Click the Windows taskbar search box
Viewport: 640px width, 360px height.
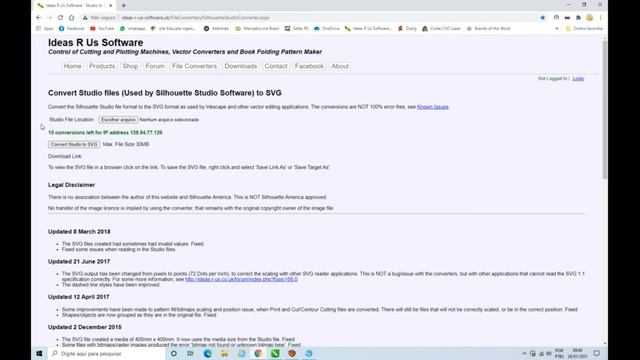(106, 353)
